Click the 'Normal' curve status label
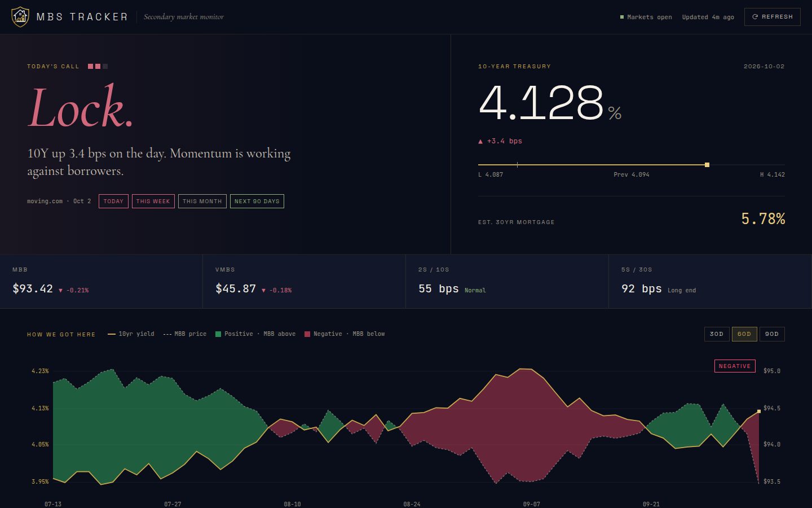The width and height of the screenshot is (812, 508). [475, 291]
